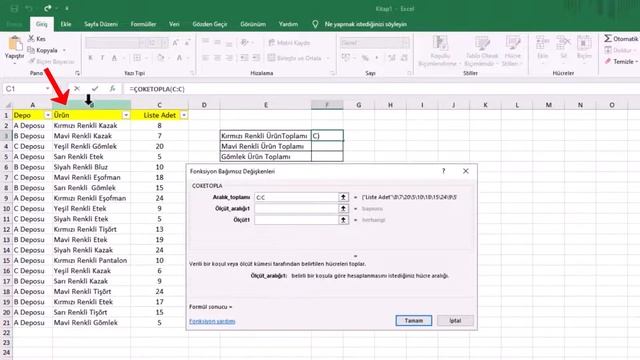Click Otomatik Toplam sigma icon
Viewport: 640px width, 360px height.
click(608, 38)
